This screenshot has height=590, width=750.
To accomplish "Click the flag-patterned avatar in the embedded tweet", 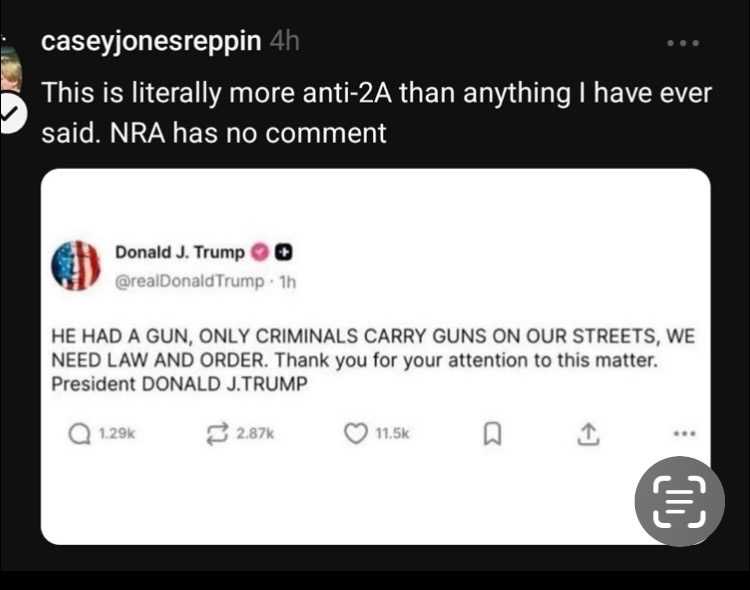I will 76,266.
